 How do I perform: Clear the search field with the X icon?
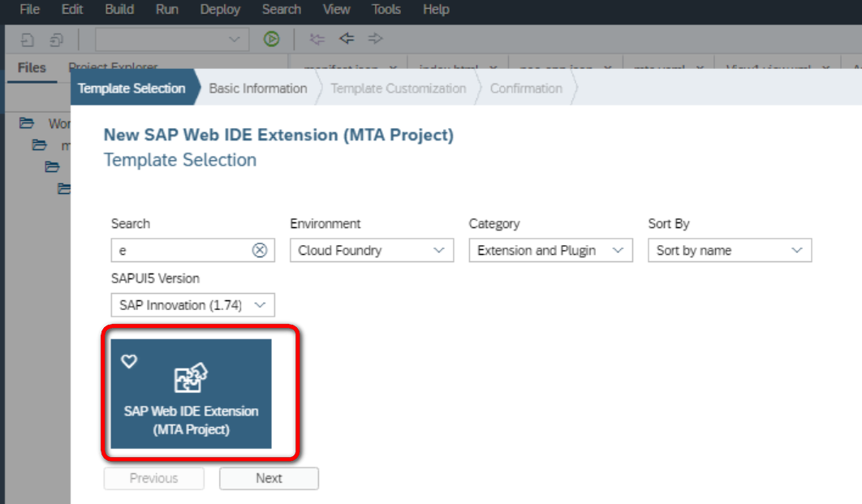tap(260, 250)
